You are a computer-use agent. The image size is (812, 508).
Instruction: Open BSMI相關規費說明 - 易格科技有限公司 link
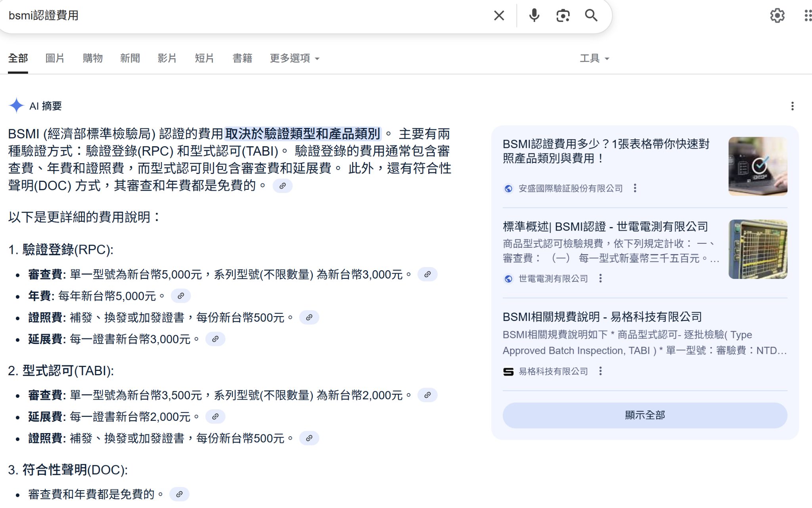pos(602,317)
